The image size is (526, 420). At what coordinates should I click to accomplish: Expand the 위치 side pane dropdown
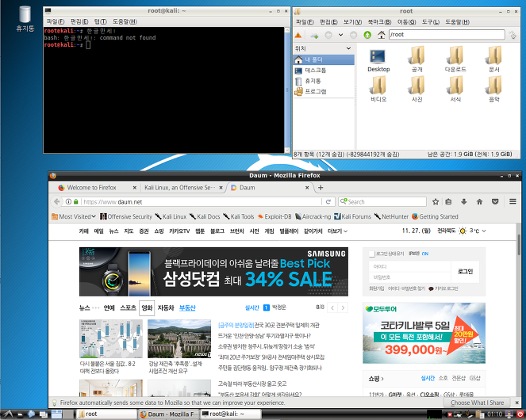coord(348,48)
